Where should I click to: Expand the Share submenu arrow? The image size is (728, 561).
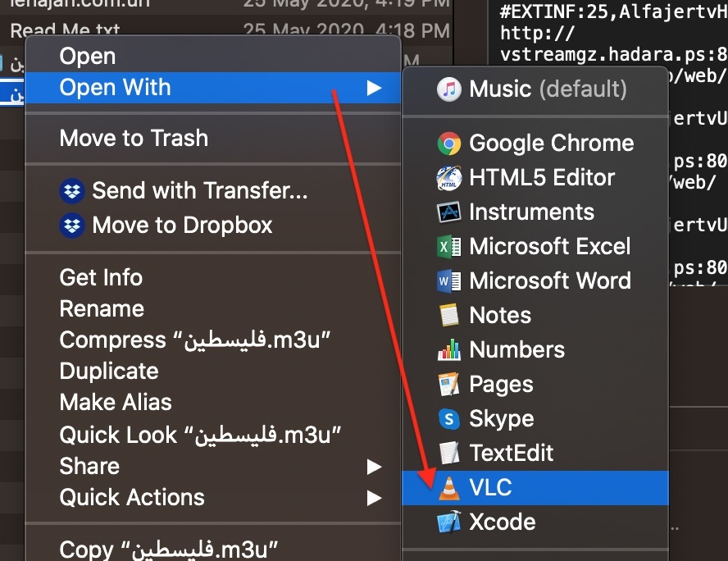pyautogui.click(x=374, y=467)
